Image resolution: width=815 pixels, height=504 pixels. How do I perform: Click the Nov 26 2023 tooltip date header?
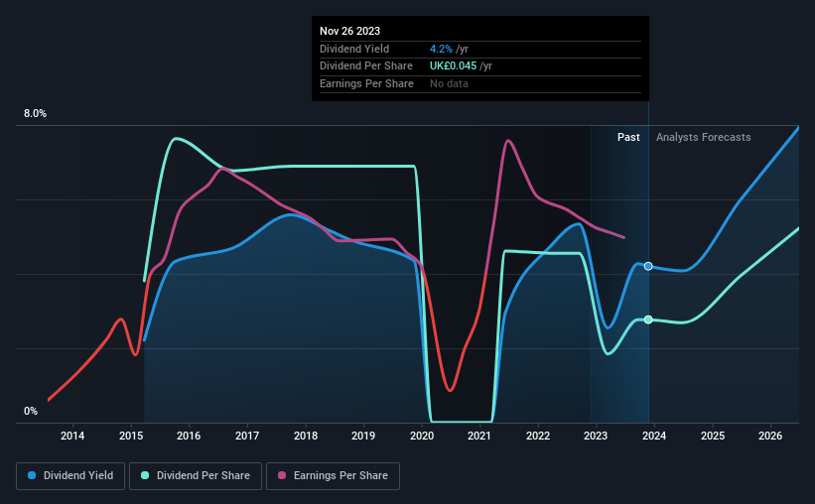pyautogui.click(x=349, y=31)
